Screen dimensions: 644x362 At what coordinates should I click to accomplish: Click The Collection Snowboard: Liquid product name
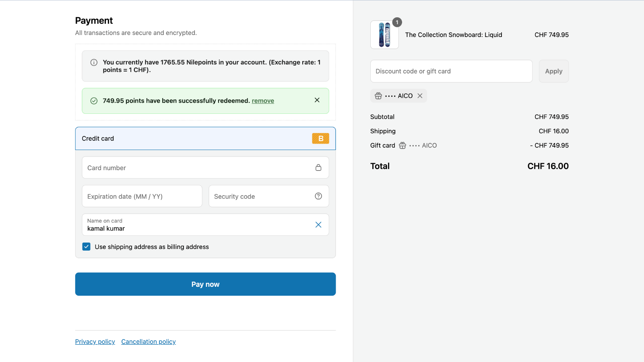(454, 35)
